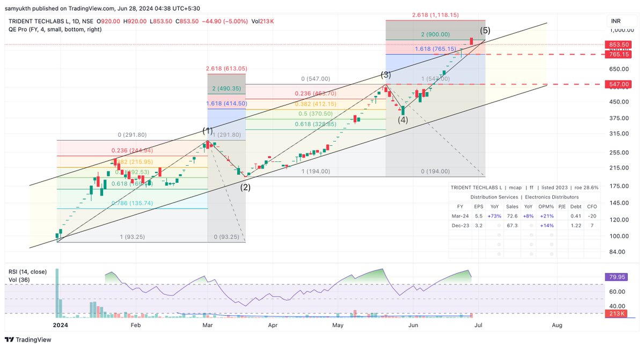This screenshot has height=348, width=644.
Task: Select the 0.786 (135.74) retracement label
Action: coord(132,203)
